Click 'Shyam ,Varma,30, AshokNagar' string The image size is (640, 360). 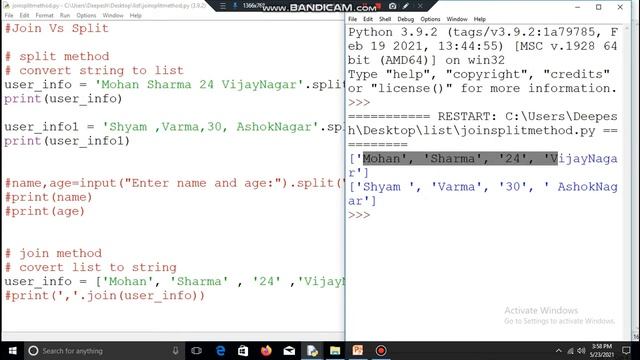(x=210, y=127)
